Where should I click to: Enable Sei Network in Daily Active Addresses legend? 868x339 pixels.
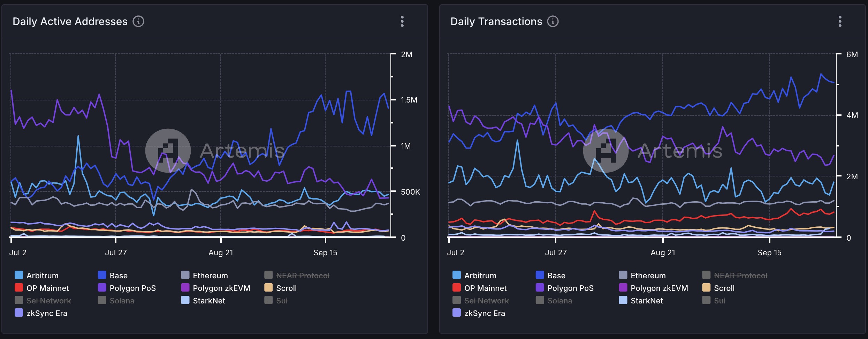[x=43, y=301]
